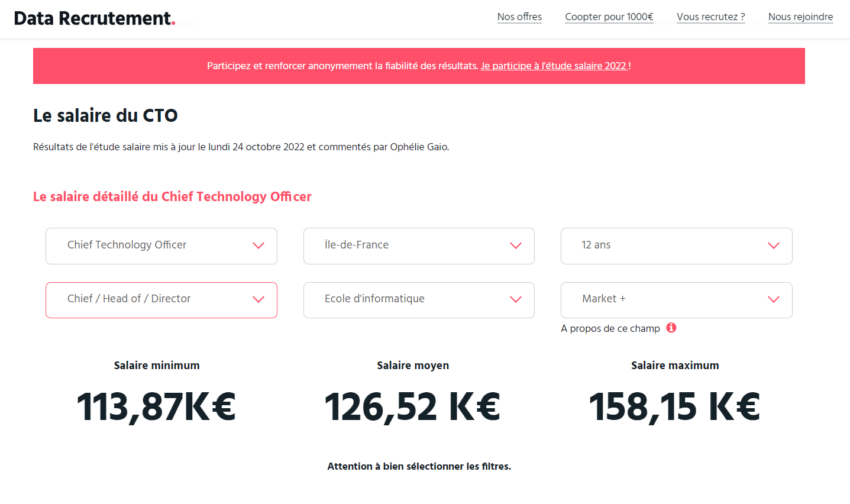Image resolution: width=850 pixels, height=504 pixels.
Task: Go to Nos offres menu
Action: tap(519, 17)
